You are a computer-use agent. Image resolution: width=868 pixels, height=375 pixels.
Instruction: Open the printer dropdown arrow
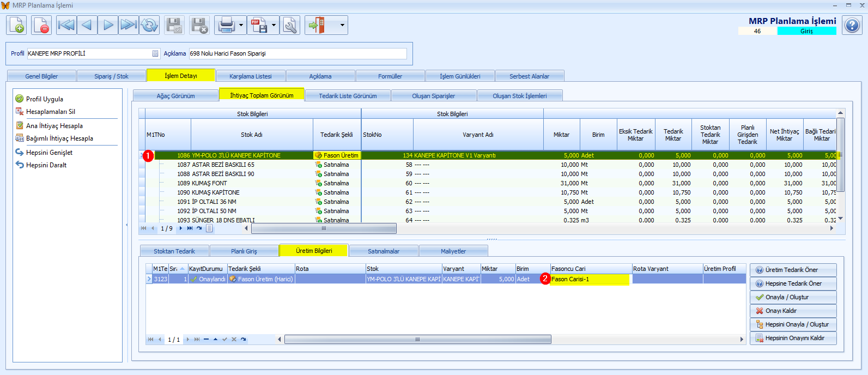click(x=241, y=25)
